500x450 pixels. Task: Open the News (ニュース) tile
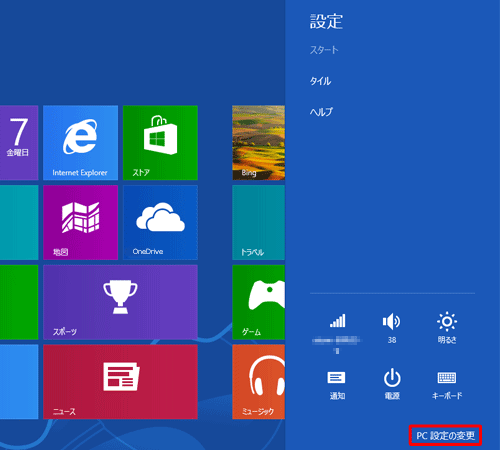pos(120,382)
